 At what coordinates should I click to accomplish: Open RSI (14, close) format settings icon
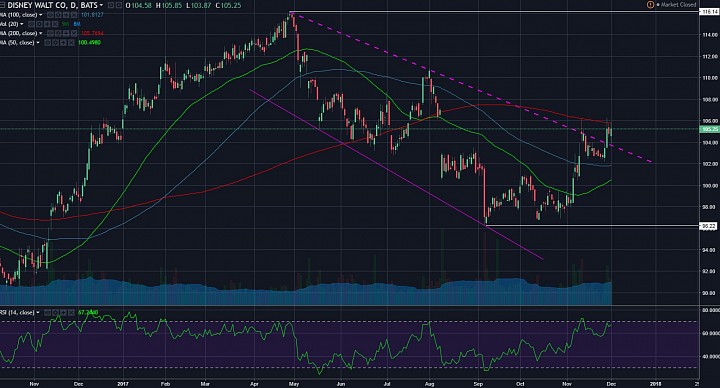(56, 312)
